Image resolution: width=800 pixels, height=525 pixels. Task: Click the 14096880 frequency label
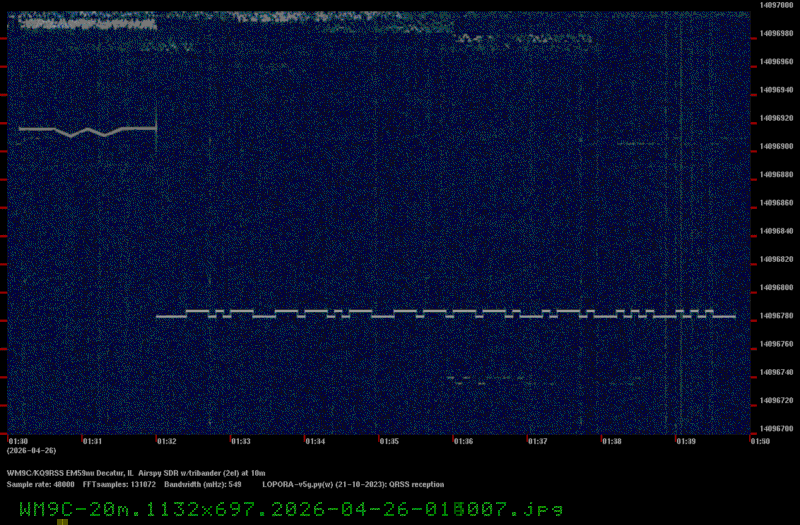777,174
